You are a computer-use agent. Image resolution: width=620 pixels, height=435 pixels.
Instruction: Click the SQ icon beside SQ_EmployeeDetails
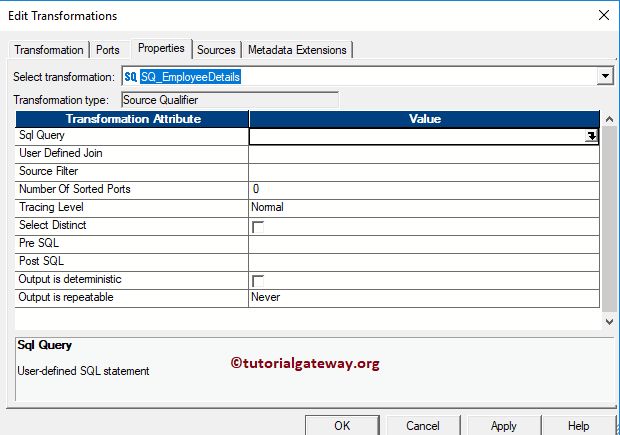point(130,77)
